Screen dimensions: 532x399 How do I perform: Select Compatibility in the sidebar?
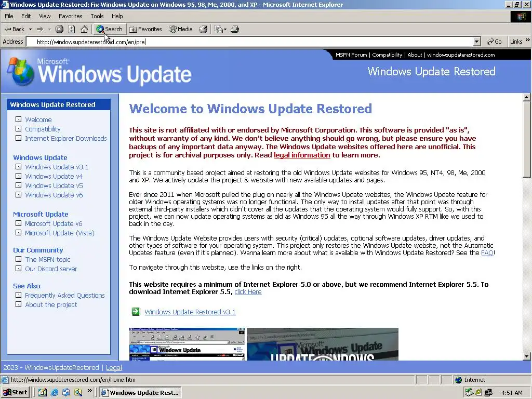tap(43, 129)
